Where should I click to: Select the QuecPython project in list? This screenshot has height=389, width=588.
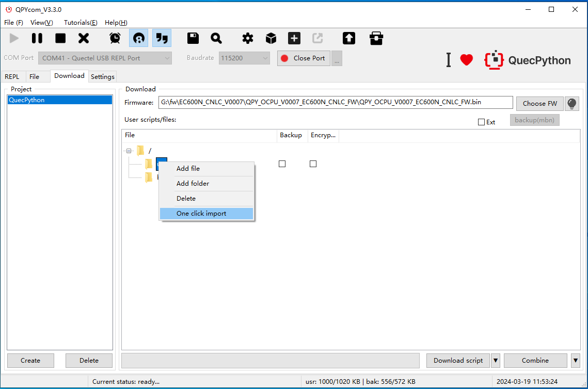pos(59,100)
